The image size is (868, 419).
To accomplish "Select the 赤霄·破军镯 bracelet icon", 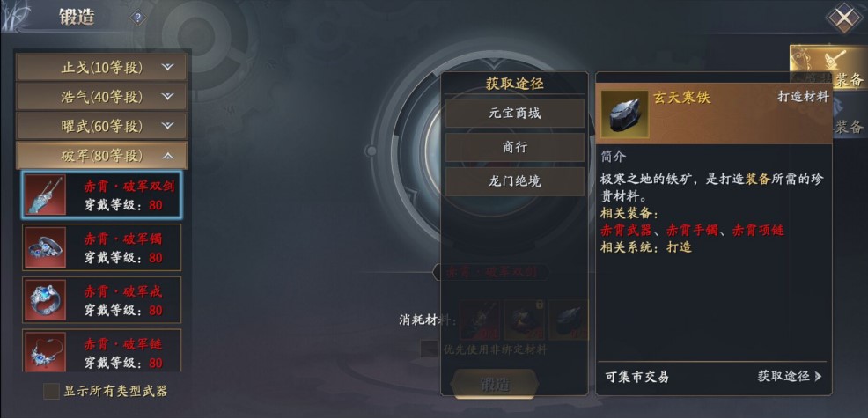I will point(46,247).
